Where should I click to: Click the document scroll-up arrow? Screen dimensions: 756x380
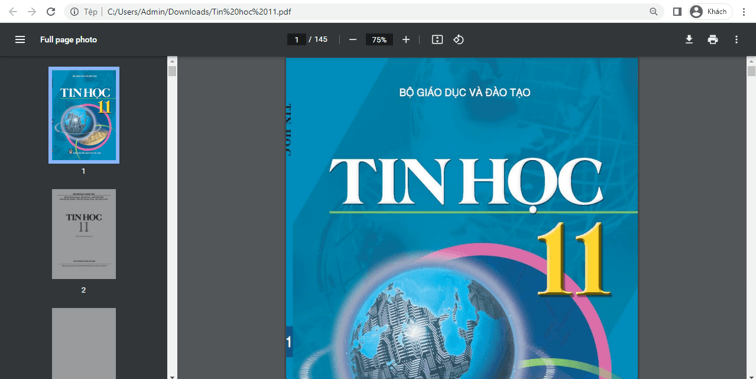(x=751, y=61)
